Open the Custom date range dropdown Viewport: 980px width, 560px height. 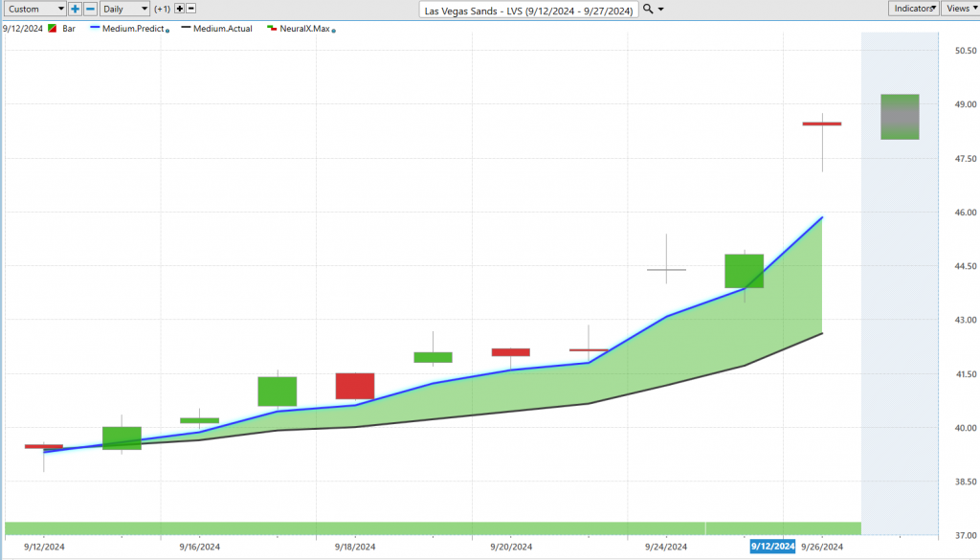tap(35, 9)
